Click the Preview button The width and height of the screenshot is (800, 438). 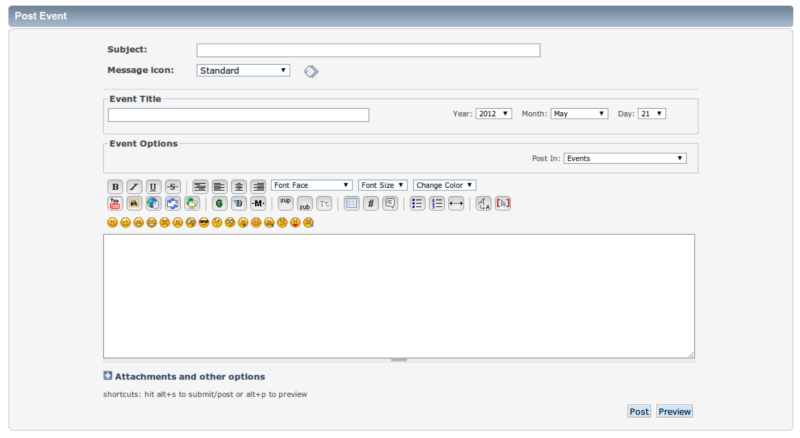click(x=675, y=411)
